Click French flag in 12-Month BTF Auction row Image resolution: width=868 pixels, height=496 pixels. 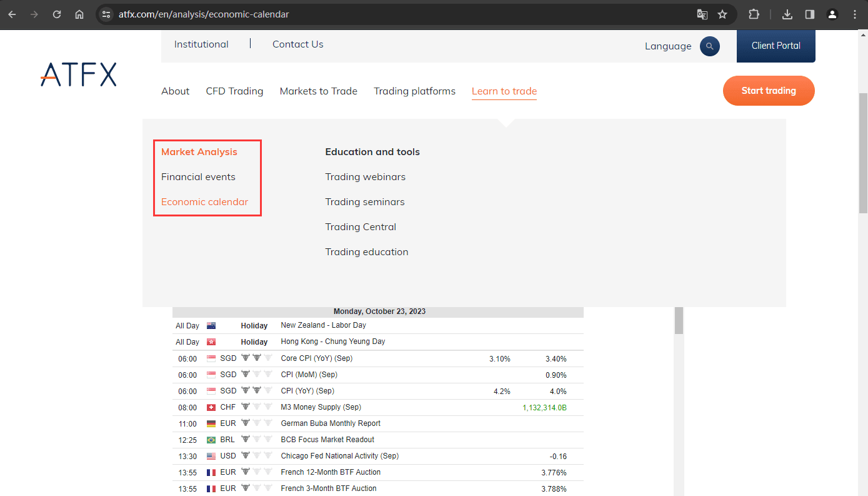click(x=211, y=472)
